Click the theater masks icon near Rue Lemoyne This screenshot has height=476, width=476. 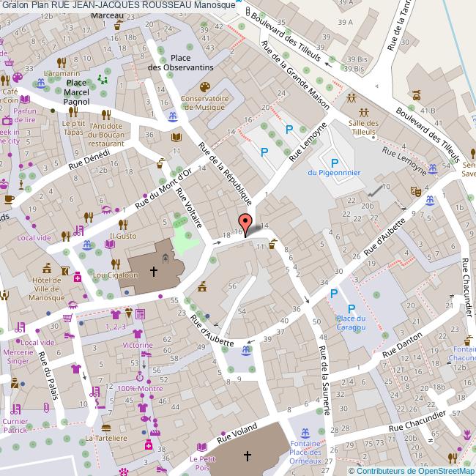pos(415,191)
